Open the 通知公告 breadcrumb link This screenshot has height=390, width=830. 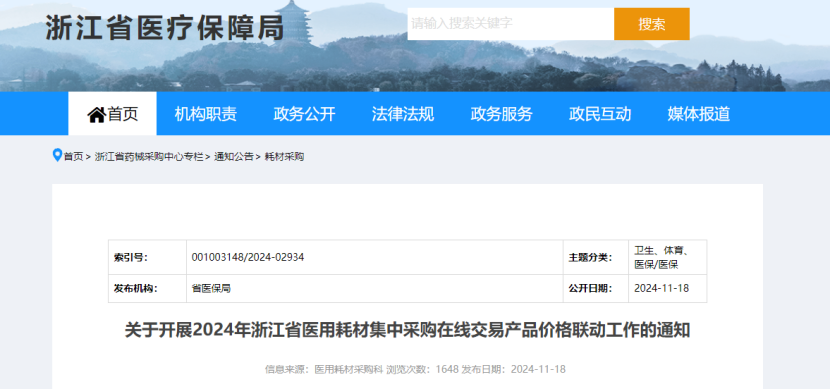point(233,157)
